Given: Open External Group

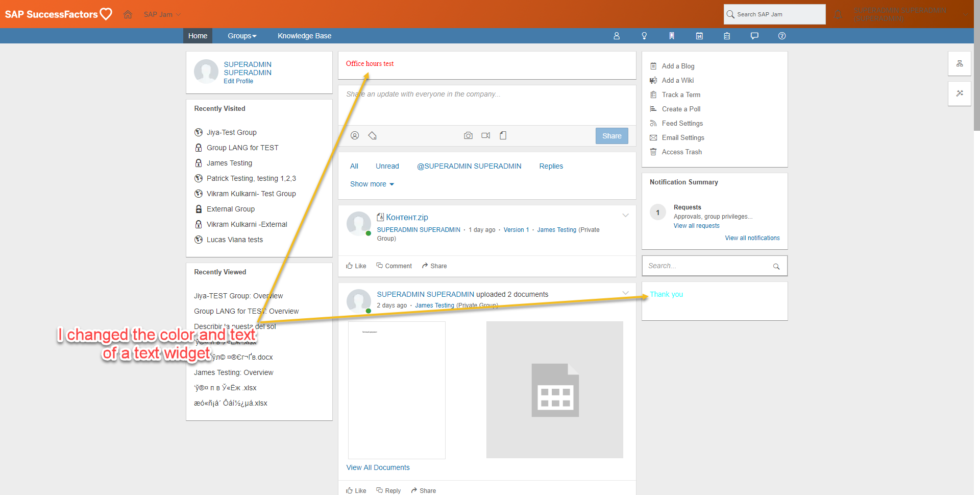Looking at the screenshot, I should 230,209.
